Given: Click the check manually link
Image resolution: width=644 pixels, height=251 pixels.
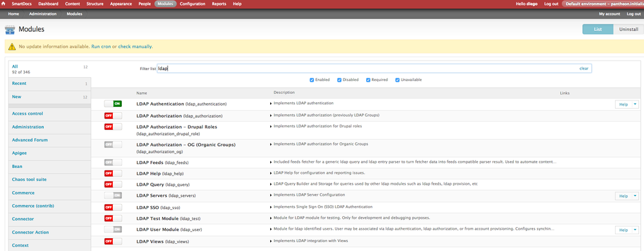Looking at the screenshot, I should point(135,47).
